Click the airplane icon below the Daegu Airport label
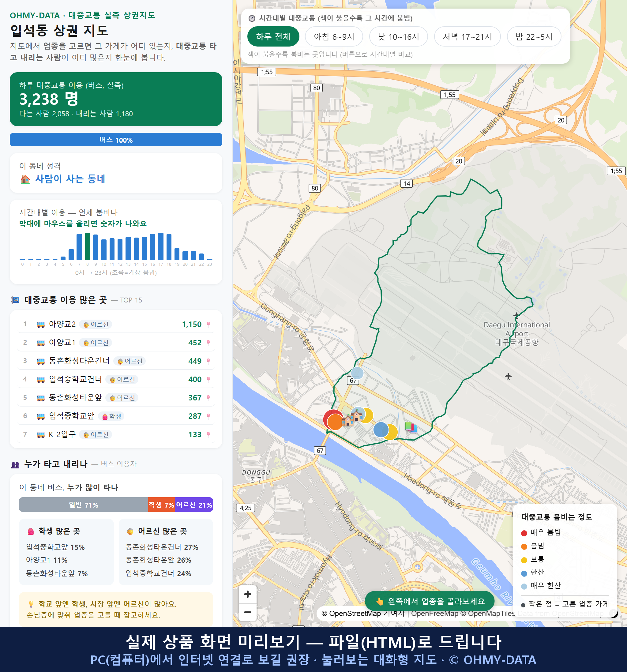This screenshot has height=672, width=627. pyautogui.click(x=508, y=376)
